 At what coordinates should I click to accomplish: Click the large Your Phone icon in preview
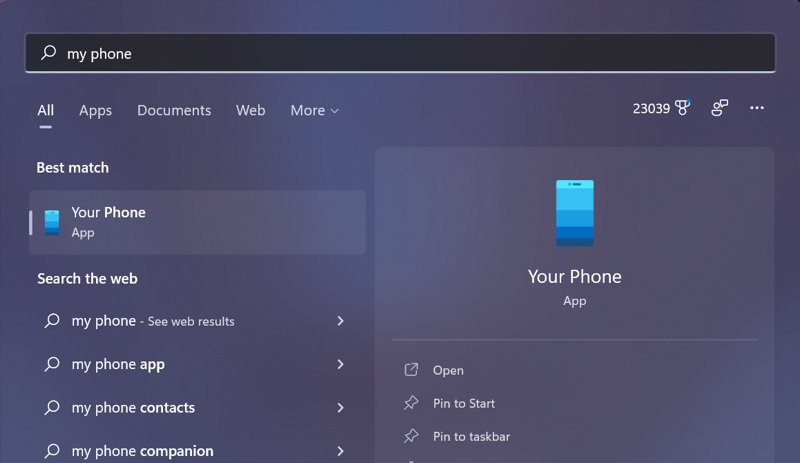(x=574, y=213)
